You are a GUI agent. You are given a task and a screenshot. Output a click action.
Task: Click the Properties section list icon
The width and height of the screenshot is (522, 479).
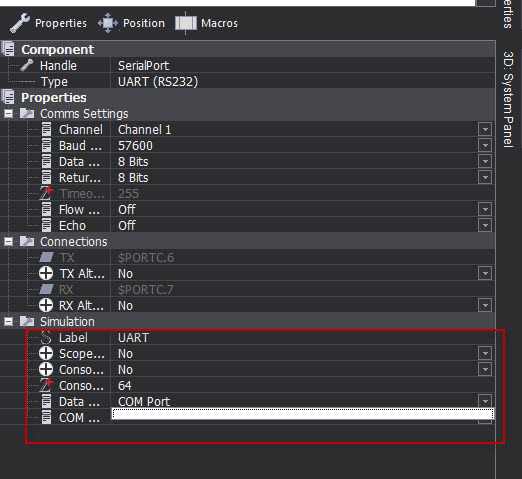(8, 97)
